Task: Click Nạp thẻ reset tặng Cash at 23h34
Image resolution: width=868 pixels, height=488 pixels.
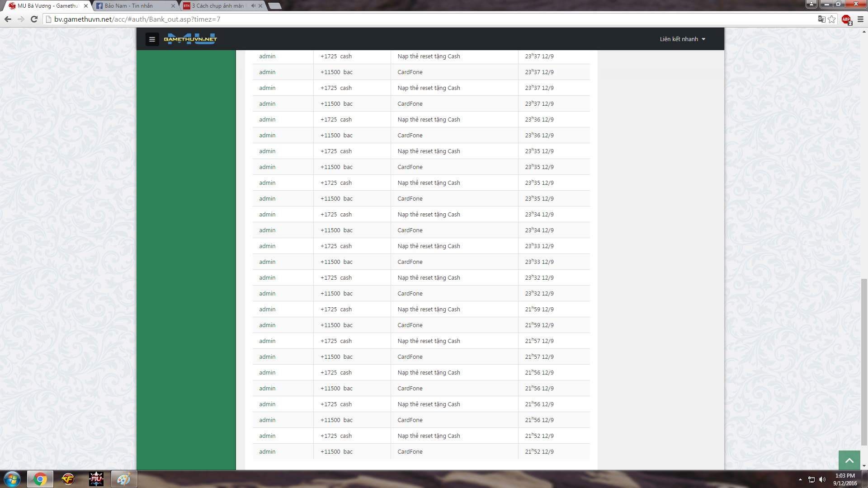Action: coord(429,214)
